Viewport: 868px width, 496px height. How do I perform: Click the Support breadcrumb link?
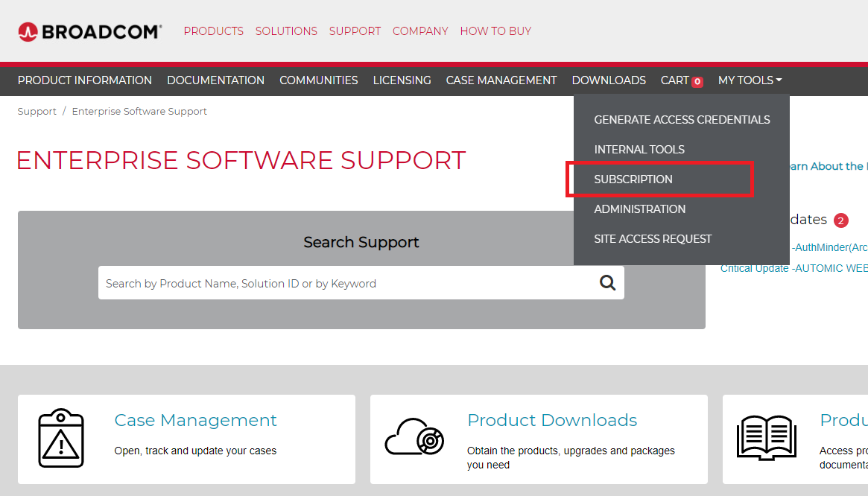[x=37, y=112]
